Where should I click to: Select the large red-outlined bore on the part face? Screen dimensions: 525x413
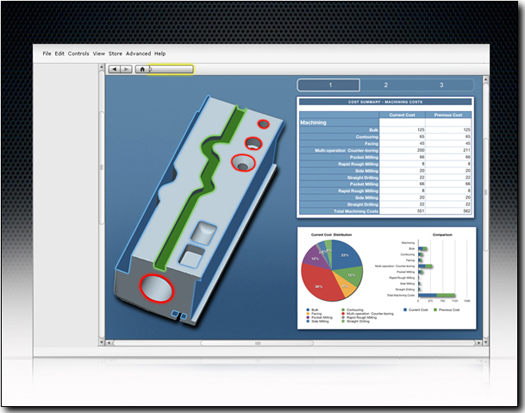[157, 288]
